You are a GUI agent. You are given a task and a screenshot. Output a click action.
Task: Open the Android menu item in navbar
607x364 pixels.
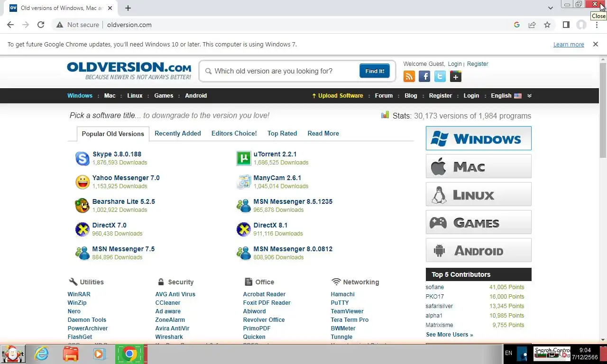[x=196, y=96]
